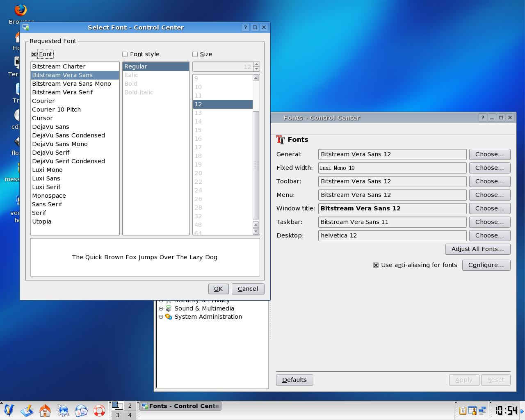Select Monospace in the font list
The image size is (525, 420).
coord(75,196)
